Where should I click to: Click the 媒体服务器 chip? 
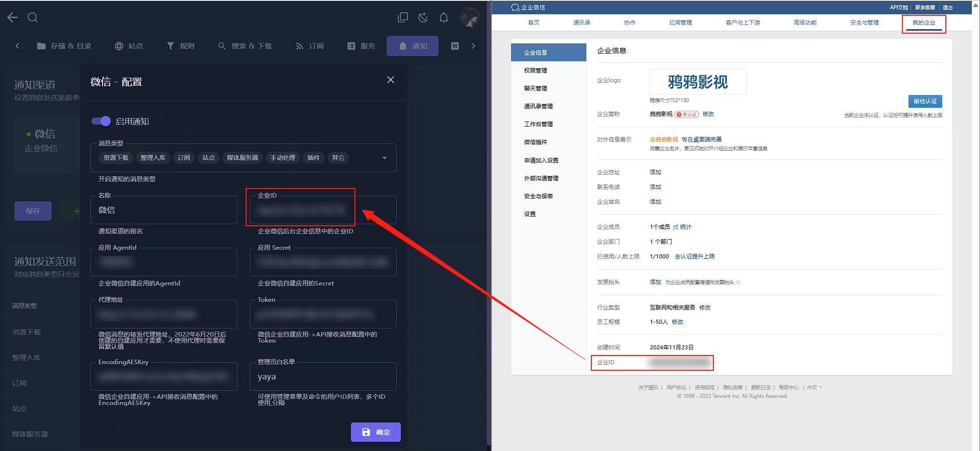243,158
